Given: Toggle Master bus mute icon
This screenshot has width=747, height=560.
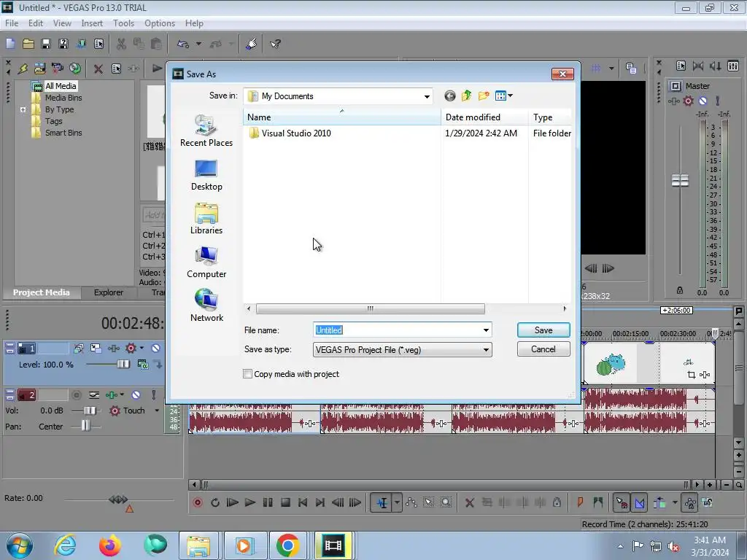Looking at the screenshot, I should (703, 101).
